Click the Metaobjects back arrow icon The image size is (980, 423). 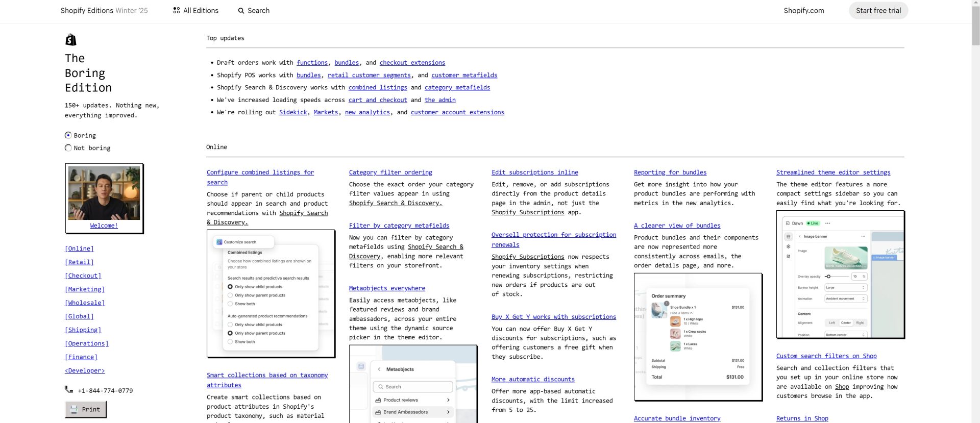click(379, 369)
